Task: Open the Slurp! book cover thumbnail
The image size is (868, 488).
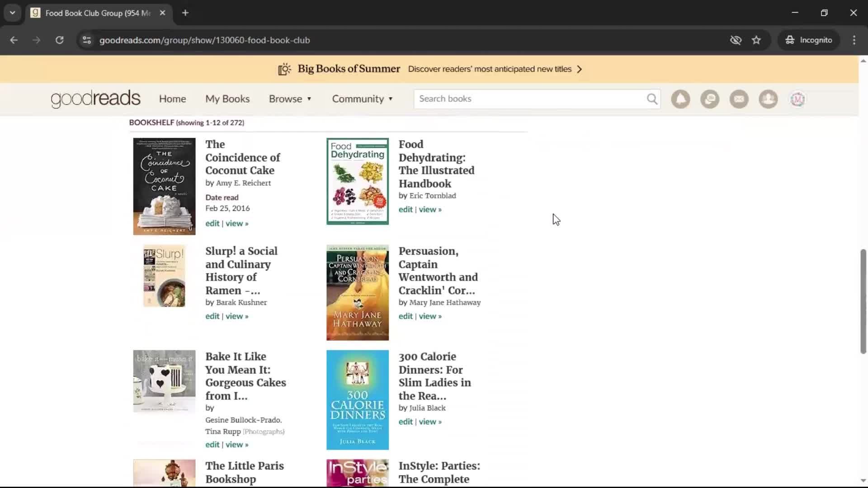Action: pos(164,276)
